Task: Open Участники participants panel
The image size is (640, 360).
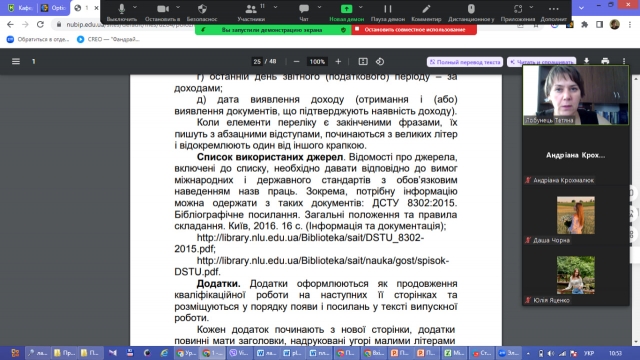Action: [x=251, y=12]
